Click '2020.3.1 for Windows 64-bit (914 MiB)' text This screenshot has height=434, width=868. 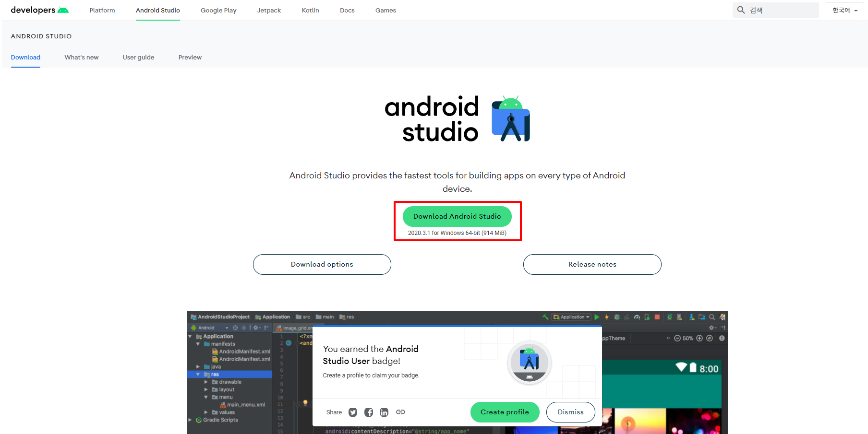(x=457, y=233)
